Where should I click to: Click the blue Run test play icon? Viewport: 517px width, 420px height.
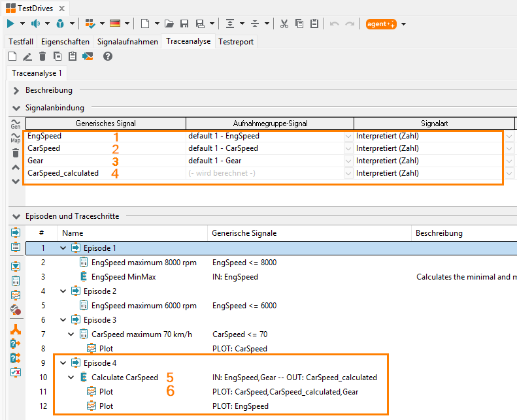pyautogui.click(x=10, y=24)
